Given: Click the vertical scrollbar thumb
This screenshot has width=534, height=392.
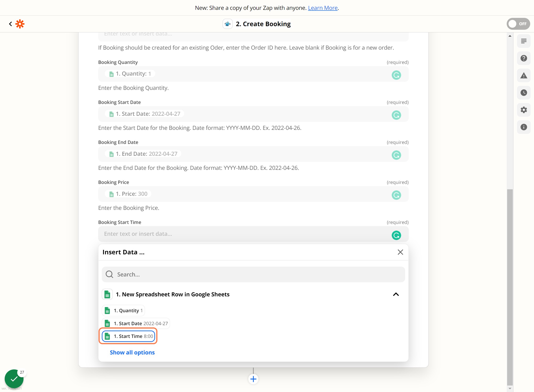Looking at the screenshot, I should (x=510, y=287).
